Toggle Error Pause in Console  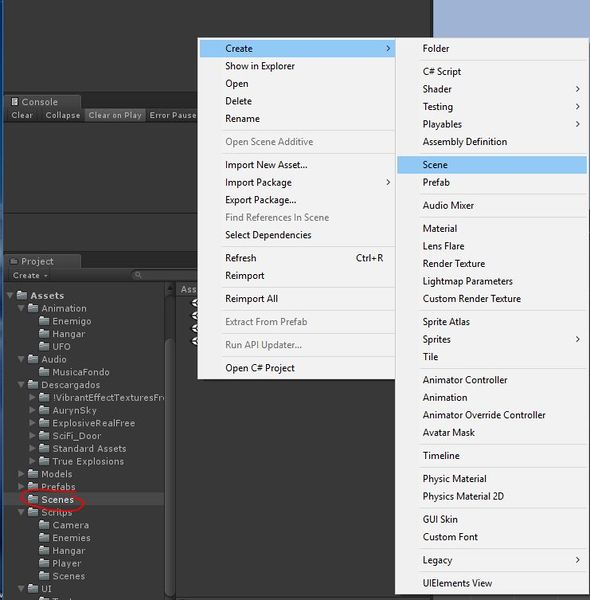pyautogui.click(x=173, y=115)
